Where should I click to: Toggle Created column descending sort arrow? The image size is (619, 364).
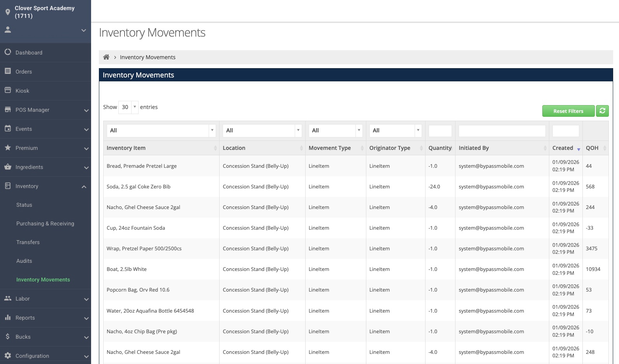click(x=579, y=149)
